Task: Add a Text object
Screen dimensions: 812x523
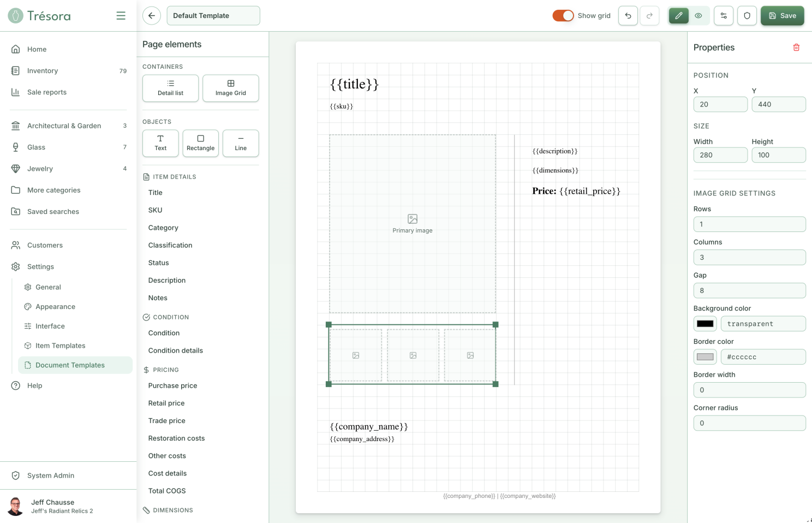Action: 160,143
